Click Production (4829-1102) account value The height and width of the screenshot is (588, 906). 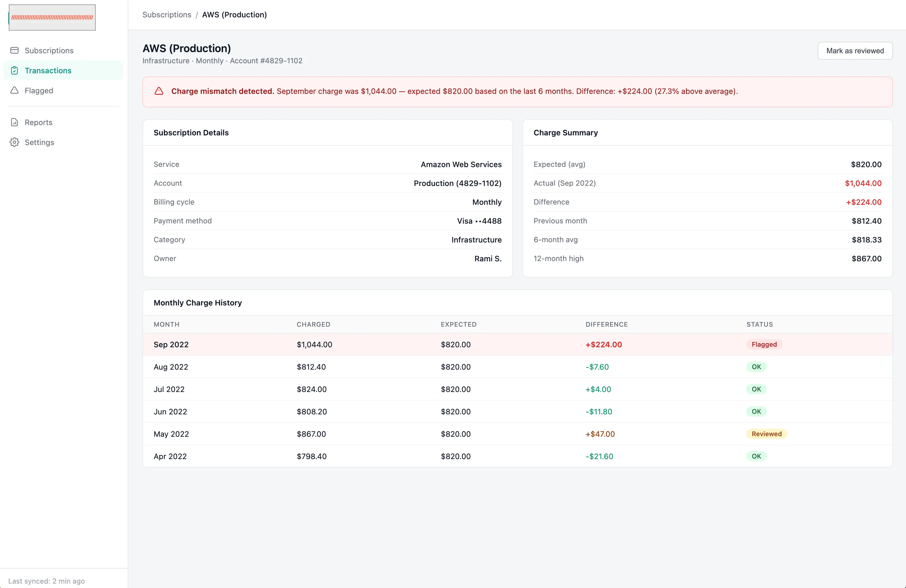coord(458,183)
